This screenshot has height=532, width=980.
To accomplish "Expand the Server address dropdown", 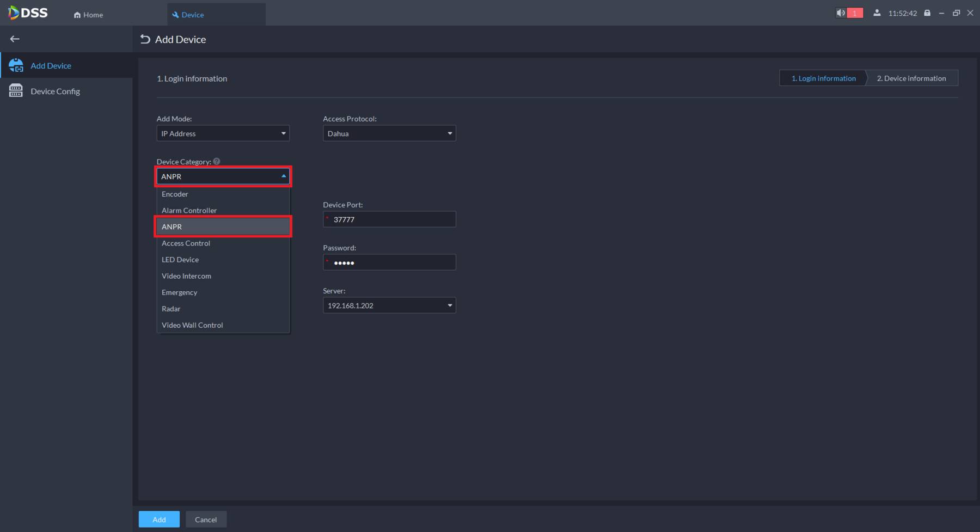I will click(x=389, y=305).
